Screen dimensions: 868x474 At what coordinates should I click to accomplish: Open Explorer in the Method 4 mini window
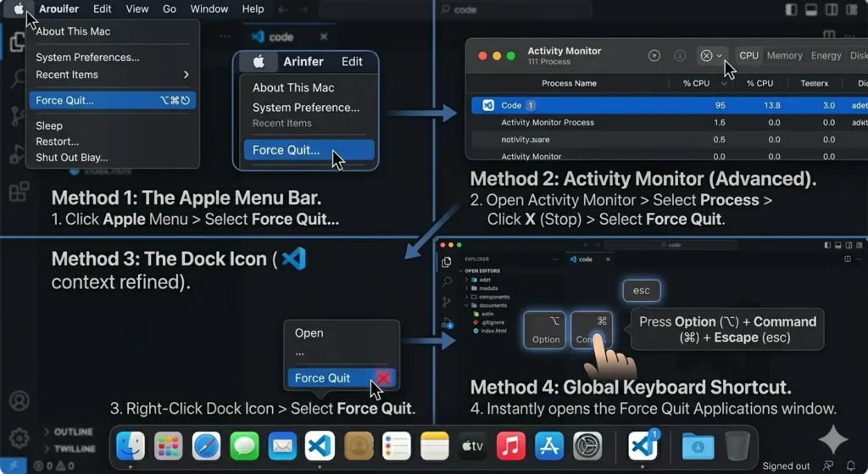click(447, 262)
